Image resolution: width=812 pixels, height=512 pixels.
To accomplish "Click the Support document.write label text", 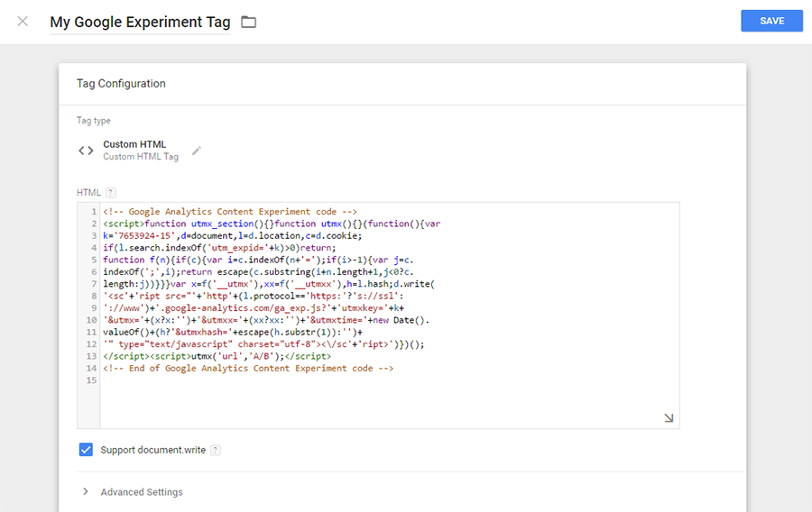I will [x=152, y=450].
